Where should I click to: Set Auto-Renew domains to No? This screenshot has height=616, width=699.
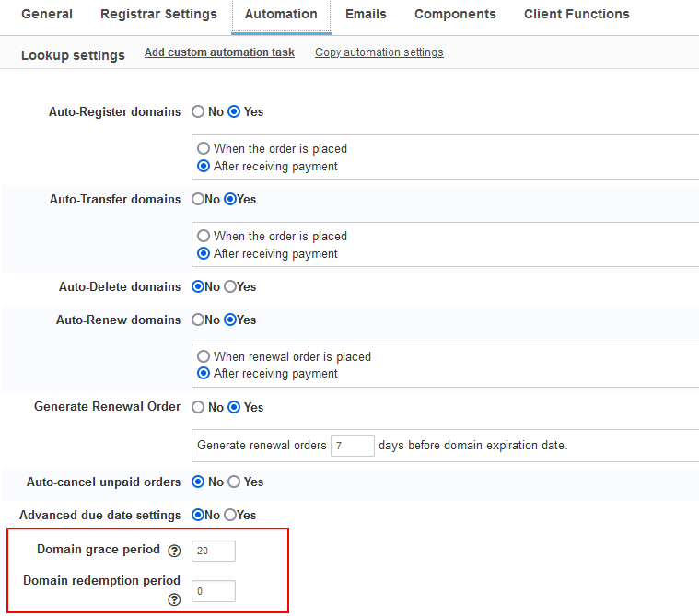(x=197, y=320)
